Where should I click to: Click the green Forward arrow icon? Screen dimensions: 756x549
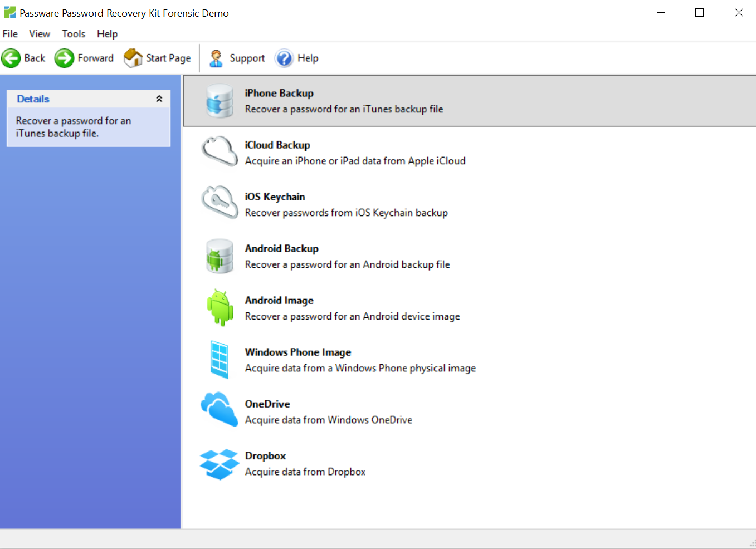pos(63,58)
